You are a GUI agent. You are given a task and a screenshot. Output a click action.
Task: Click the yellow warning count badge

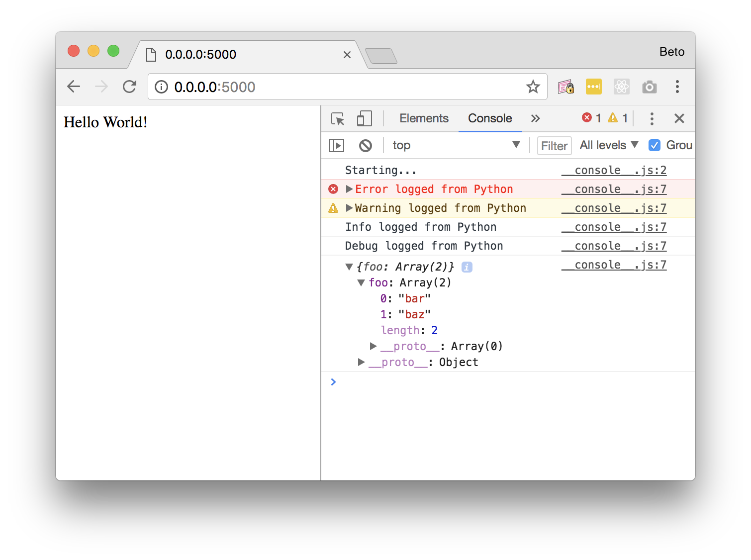pyautogui.click(x=618, y=118)
